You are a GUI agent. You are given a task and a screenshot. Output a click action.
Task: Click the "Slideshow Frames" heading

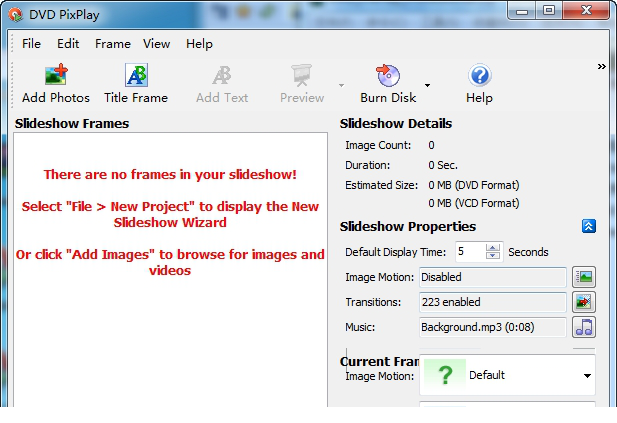[72, 124]
